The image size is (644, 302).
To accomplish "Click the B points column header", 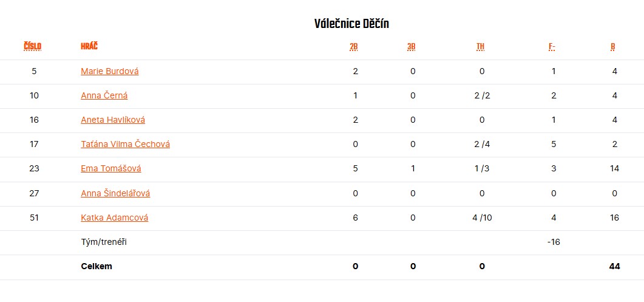I will click(x=613, y=47).
